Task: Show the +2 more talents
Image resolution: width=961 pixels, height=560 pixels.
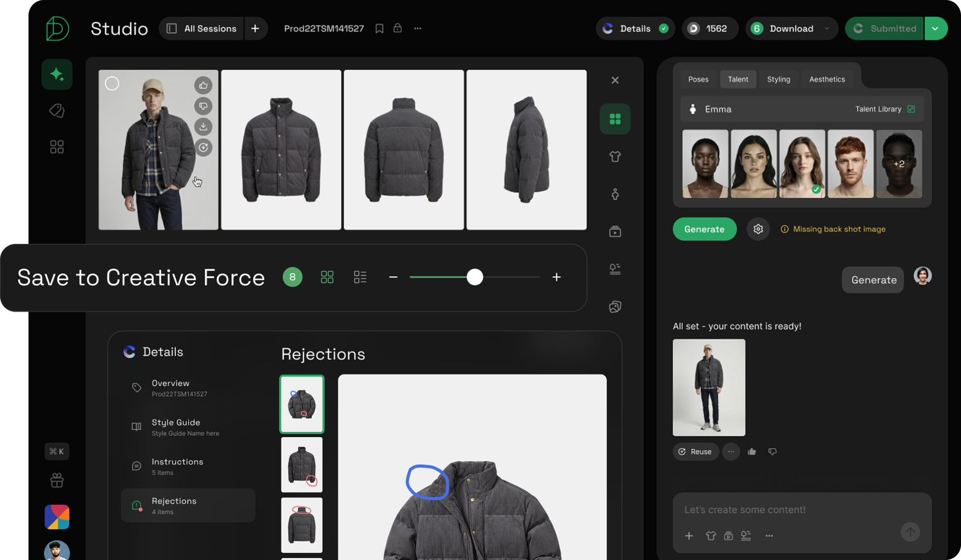Action: [x=899, y=163]
